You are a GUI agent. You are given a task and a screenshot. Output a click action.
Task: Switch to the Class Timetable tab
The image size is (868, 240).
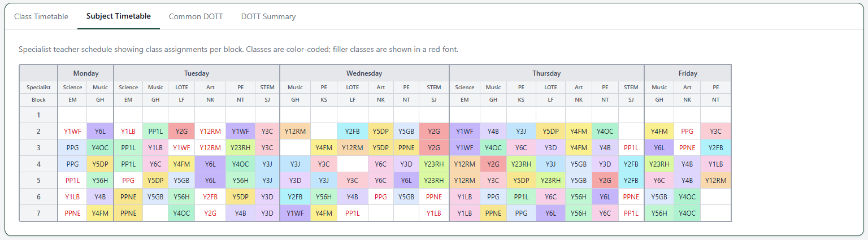(41, 16)
